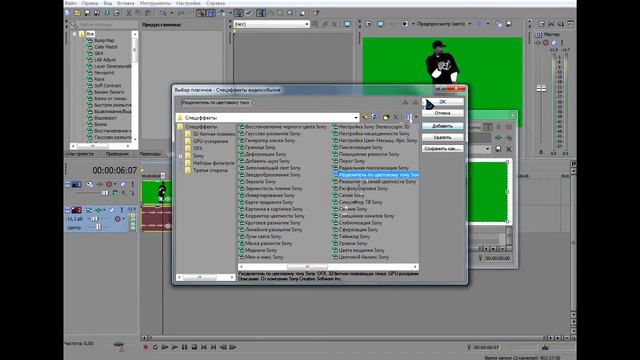
Task: Select Стабилизация Sony plugin
Action: pos(360,223)
